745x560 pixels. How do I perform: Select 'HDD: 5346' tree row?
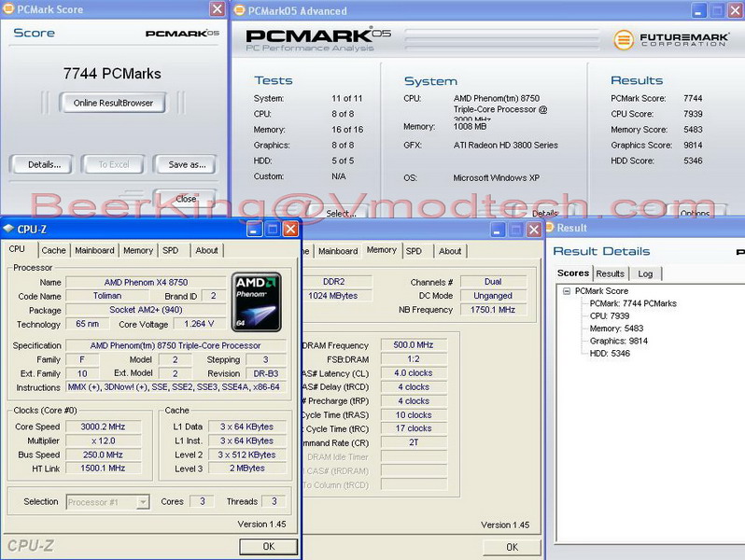pyautogui.click(x=610, y=353)
